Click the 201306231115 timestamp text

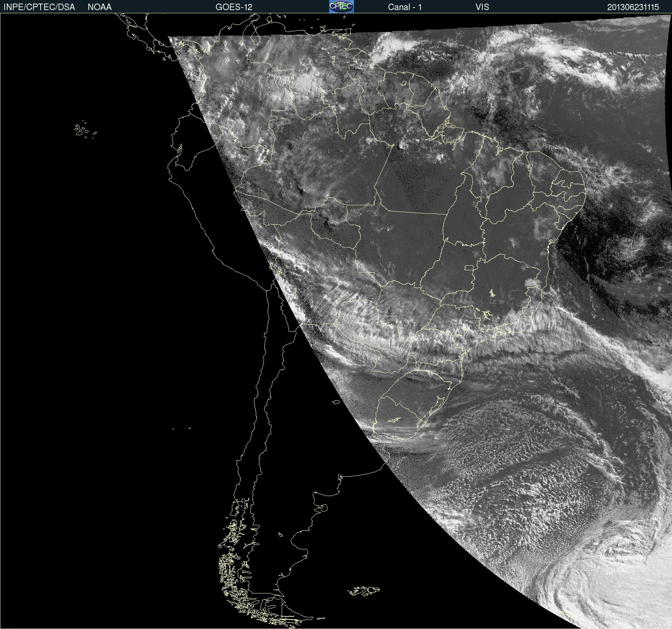click(x=633, y=7)
